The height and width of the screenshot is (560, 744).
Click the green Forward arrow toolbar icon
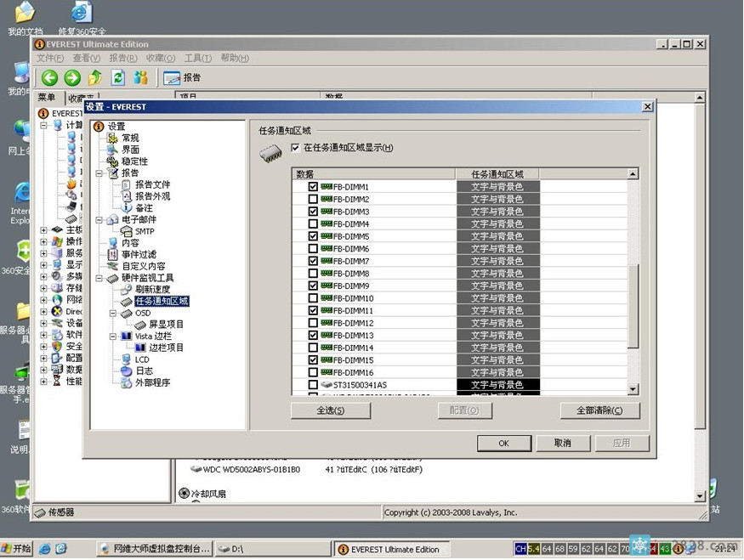(x=72, y=78)
